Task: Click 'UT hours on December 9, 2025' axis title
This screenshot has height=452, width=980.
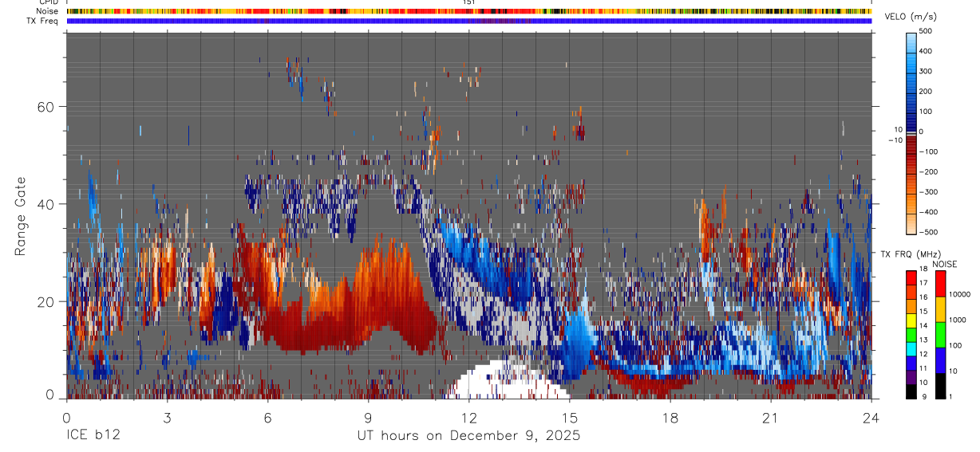Action: pos(468,436)
